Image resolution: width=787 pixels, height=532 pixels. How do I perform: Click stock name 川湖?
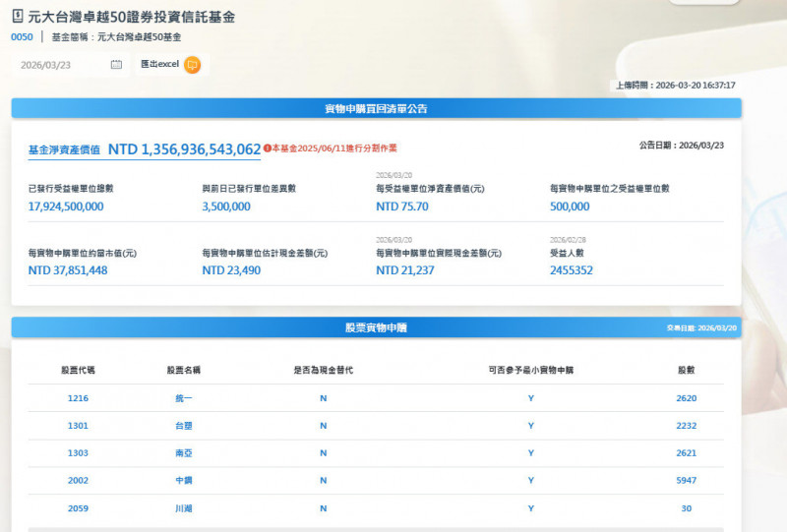tap(184, 508)
